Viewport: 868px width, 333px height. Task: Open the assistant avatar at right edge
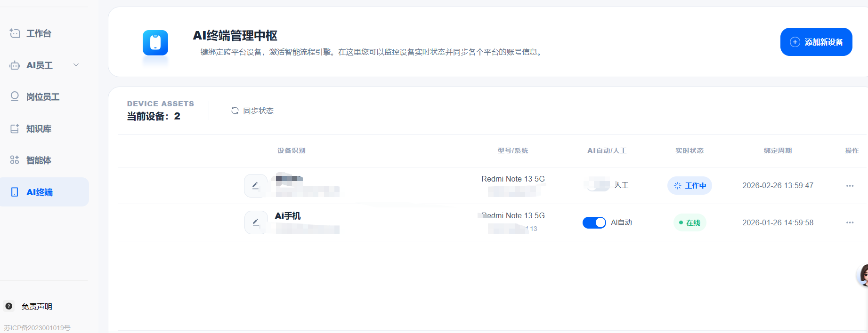coord(863,275)
